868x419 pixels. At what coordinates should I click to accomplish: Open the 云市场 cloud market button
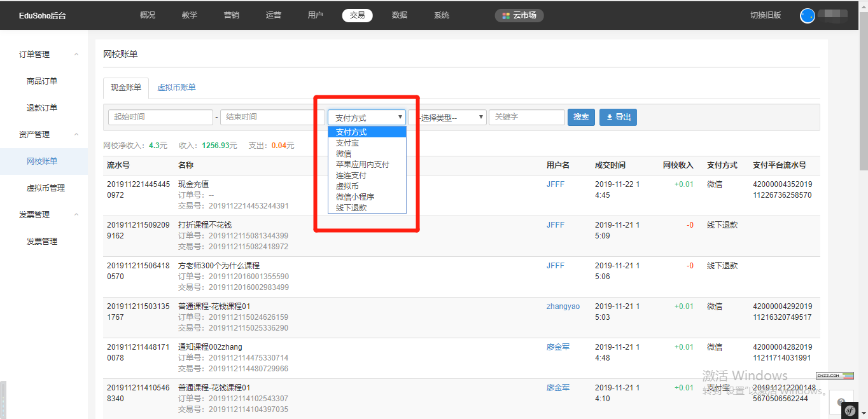(519, 15)
